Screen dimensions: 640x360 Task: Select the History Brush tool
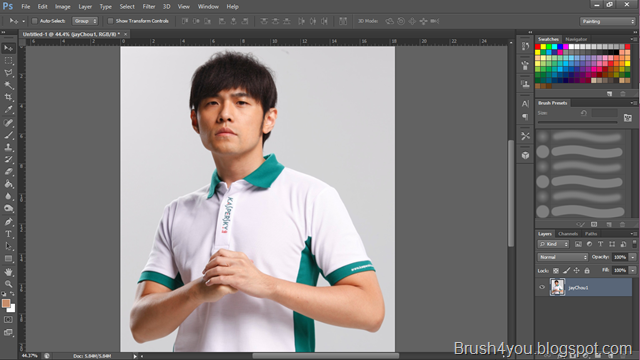pos(8,160)
